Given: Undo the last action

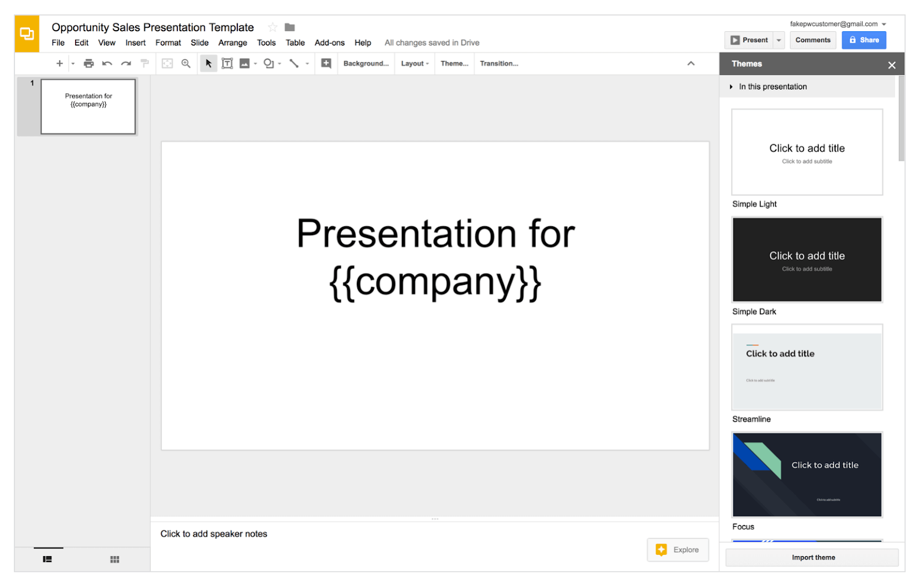Looking at the screenshot, I should 107,64.
